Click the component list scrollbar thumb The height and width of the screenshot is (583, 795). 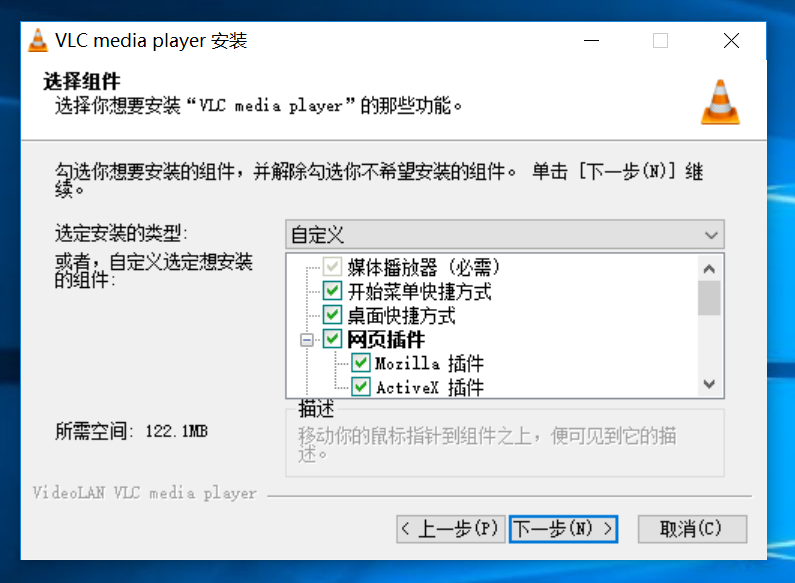709,298
